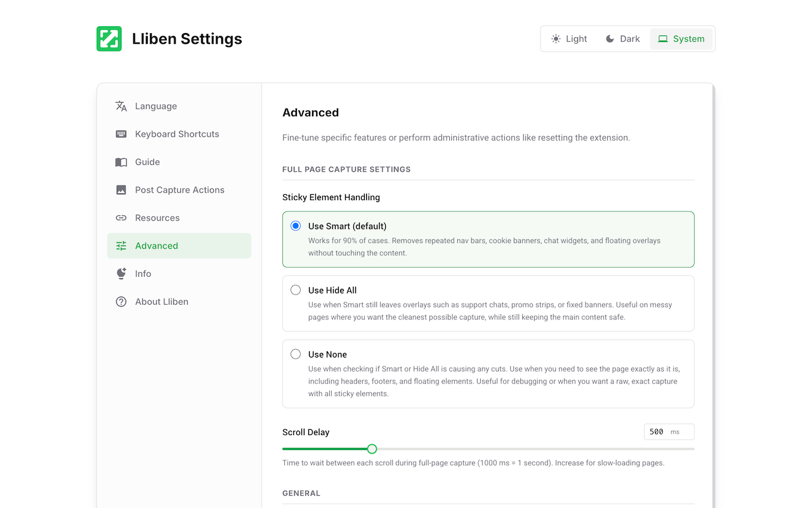Click the Scroll Delay slider handle
This screenshot has height=508, width=812.
tap(372, 449)
